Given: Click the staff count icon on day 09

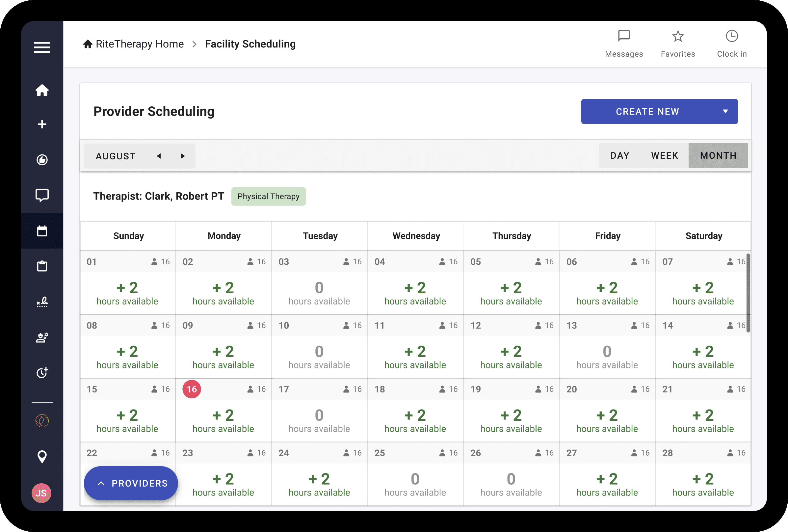Looking at the screenshot, I should 250,325.
